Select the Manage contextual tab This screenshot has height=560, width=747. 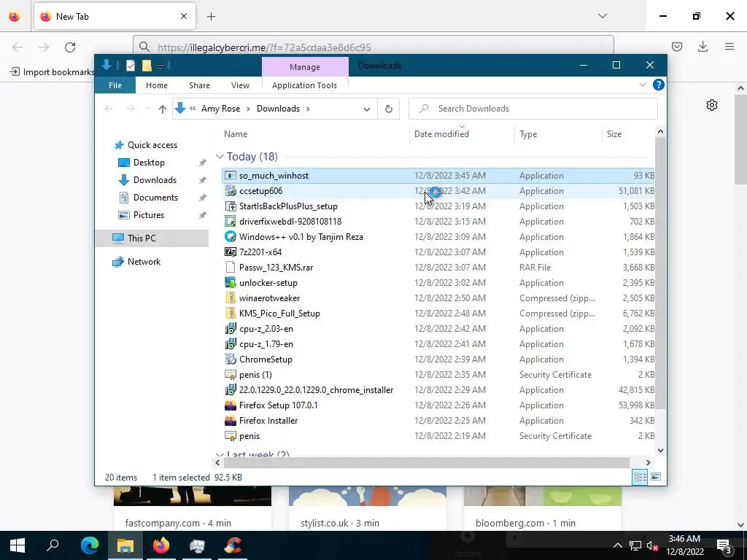click(x=305, y=67)
